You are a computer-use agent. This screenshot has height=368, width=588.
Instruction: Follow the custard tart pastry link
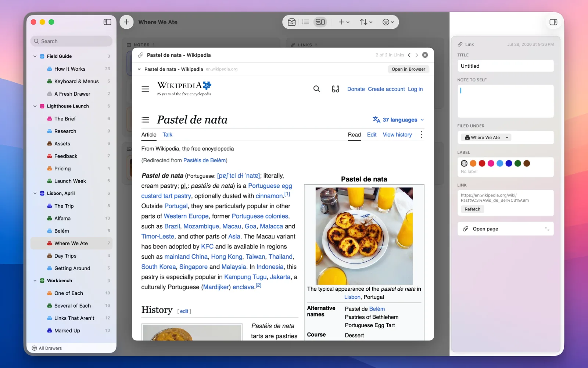(x=166, y=196)
